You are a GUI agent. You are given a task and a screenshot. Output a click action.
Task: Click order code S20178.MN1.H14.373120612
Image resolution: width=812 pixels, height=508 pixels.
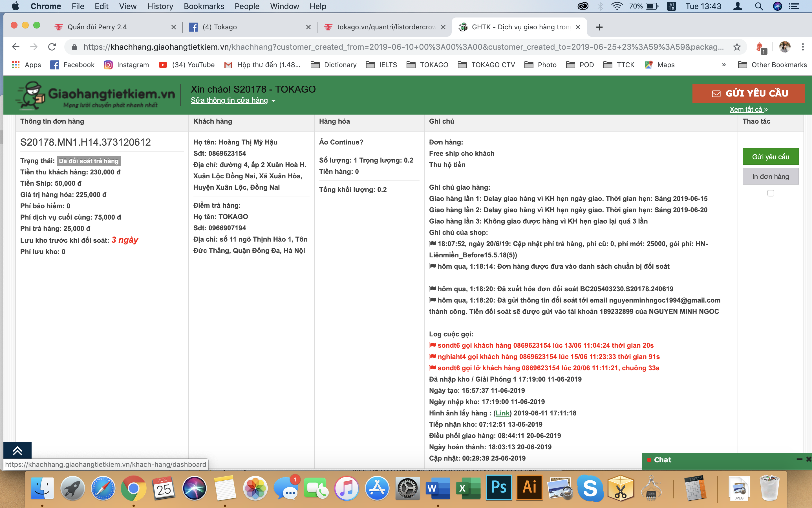(85, 142)
